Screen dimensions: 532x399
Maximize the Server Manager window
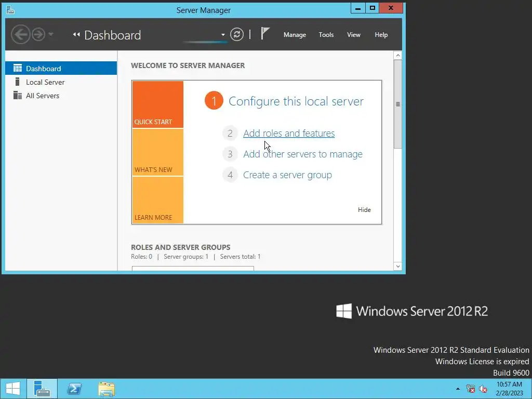[x=372, y=8]
